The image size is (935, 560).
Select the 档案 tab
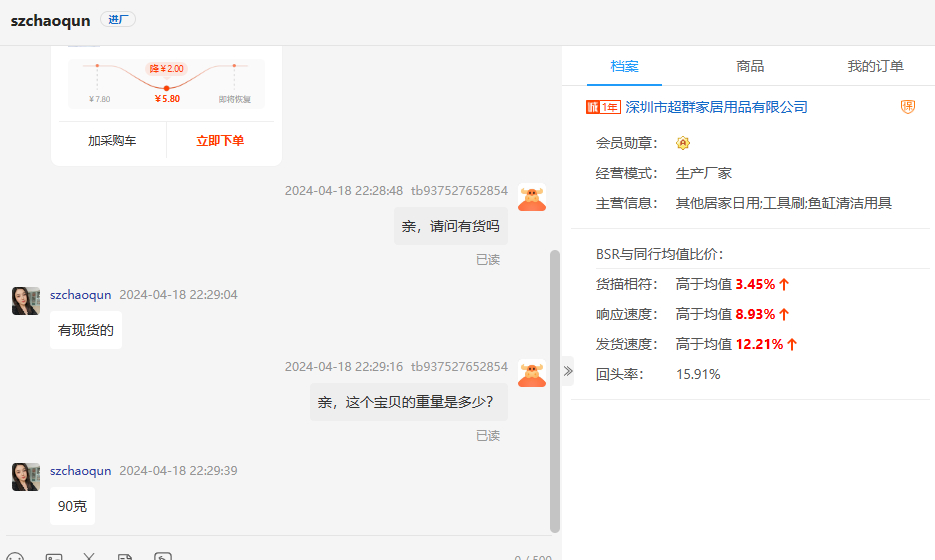tap(624, 66)
